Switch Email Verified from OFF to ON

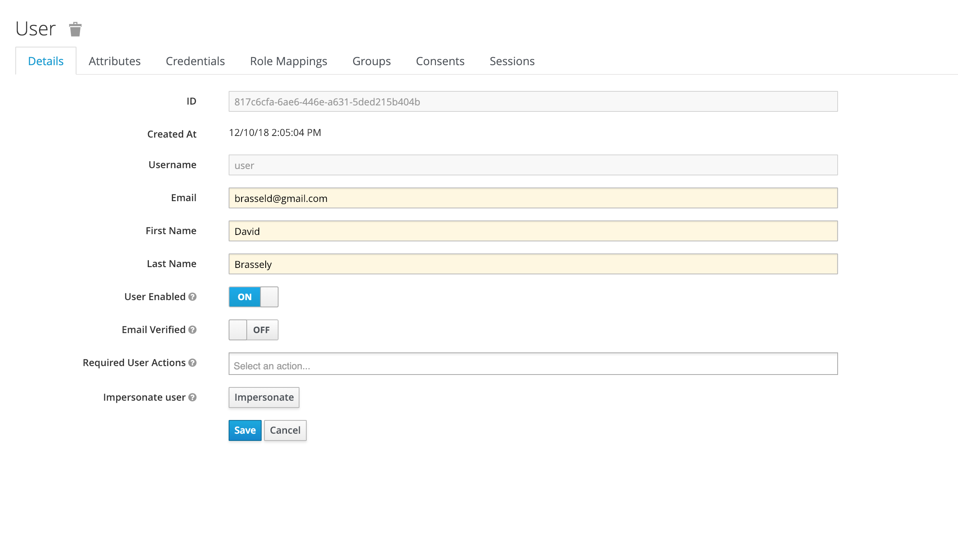click(253, 329)
